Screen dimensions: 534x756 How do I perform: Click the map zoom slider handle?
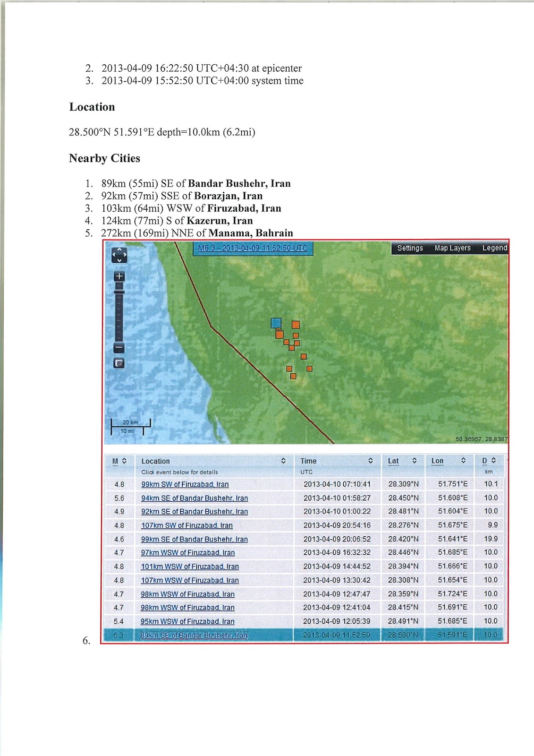(119, 292)
